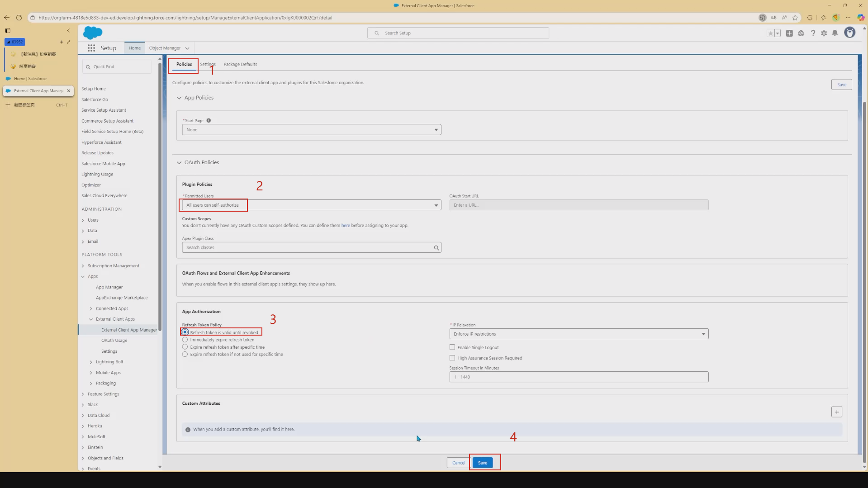
Task: Click the top-right Save button
Action: (841, 85)
